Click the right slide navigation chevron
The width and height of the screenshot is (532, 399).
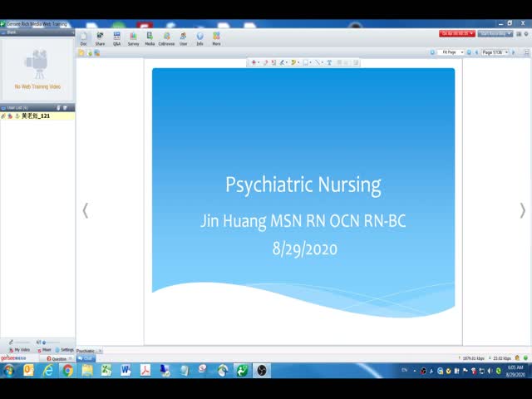tap(523, 210)
